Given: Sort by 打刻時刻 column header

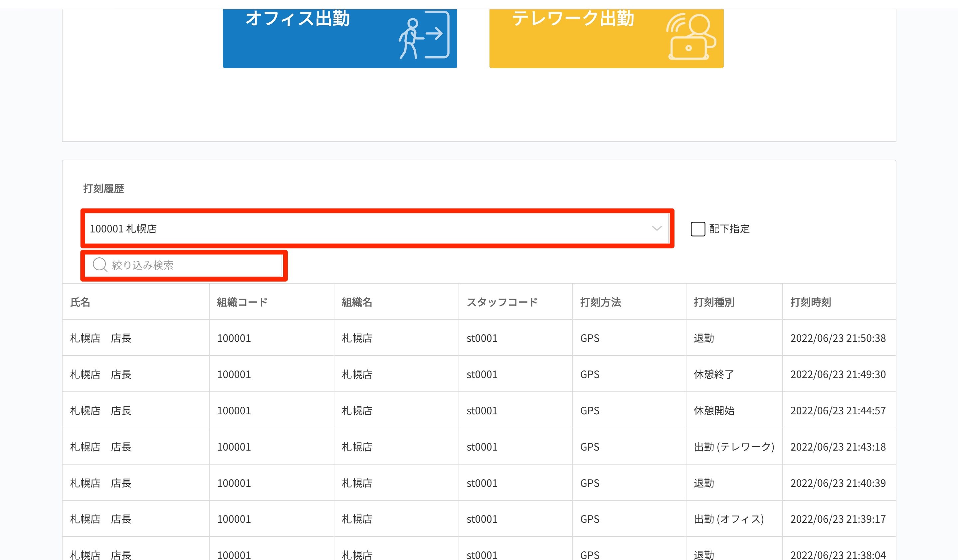Looking at the screenshot, I should 810,302.
